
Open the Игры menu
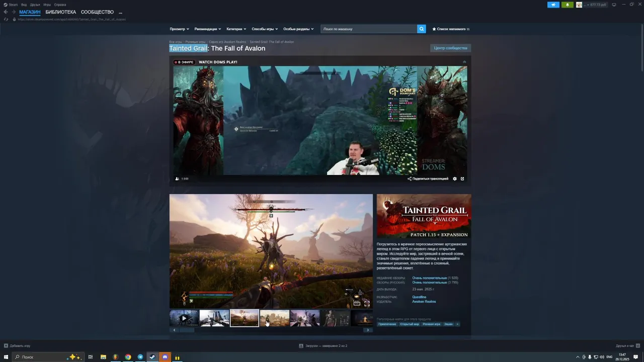(47, 5)
